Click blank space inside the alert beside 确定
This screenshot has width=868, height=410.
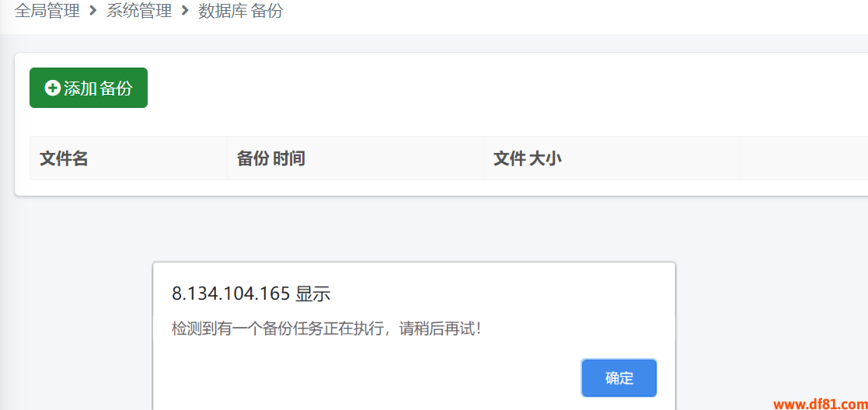tap(365, 378)
